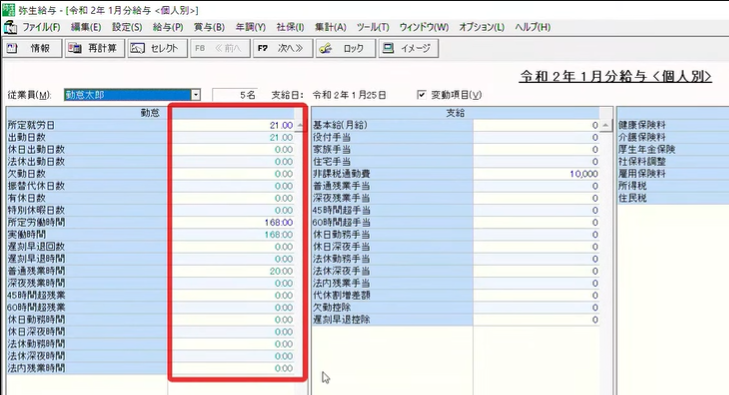Select the 所定就労日 value 21.00 cell
The width and height of the screenshot is (729, 395).
tap(232, 125)
